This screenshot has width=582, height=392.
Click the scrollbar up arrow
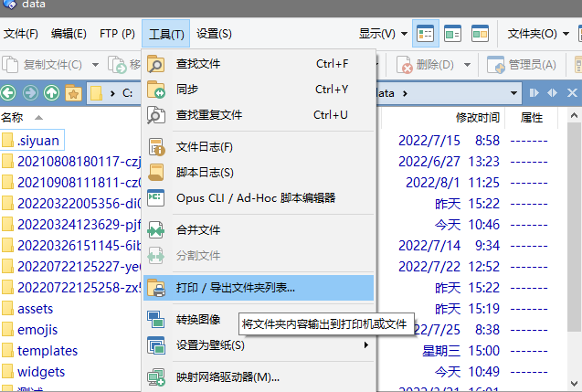(x=574, y=116)
